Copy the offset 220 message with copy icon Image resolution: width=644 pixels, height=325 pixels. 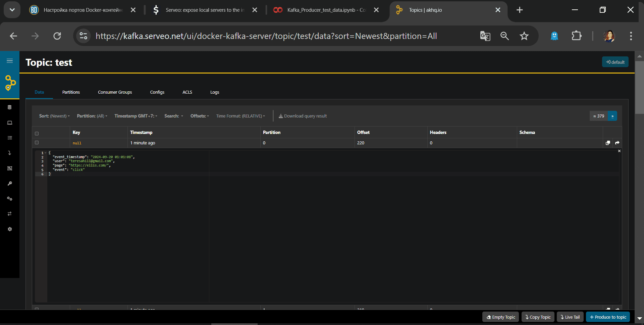[608, 143]
